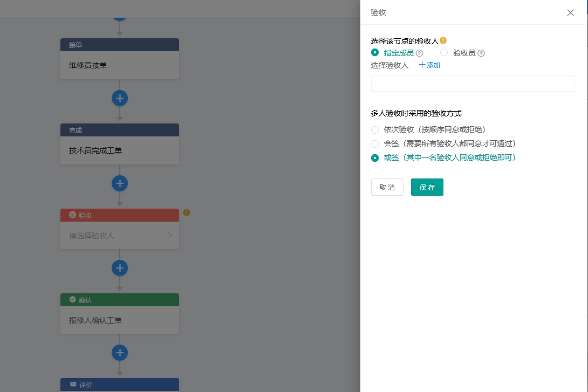Click the plus icon between 验收 and 确认 nodes

pyautogui.click(x=120, y=268)
